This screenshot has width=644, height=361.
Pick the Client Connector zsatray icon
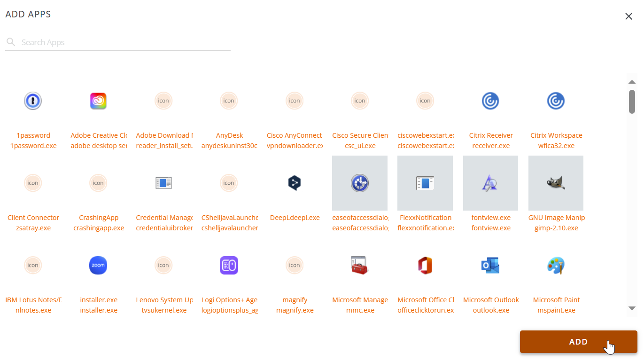tap(33, 183)
